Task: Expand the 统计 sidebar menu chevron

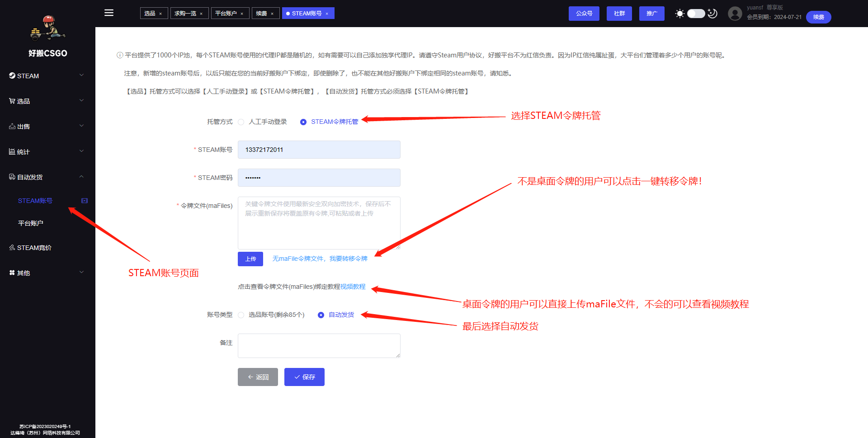Action: point(82,151)
